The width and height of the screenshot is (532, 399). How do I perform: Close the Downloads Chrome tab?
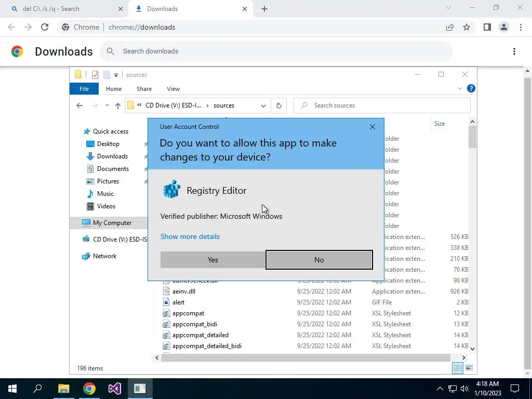pos(245,9)
